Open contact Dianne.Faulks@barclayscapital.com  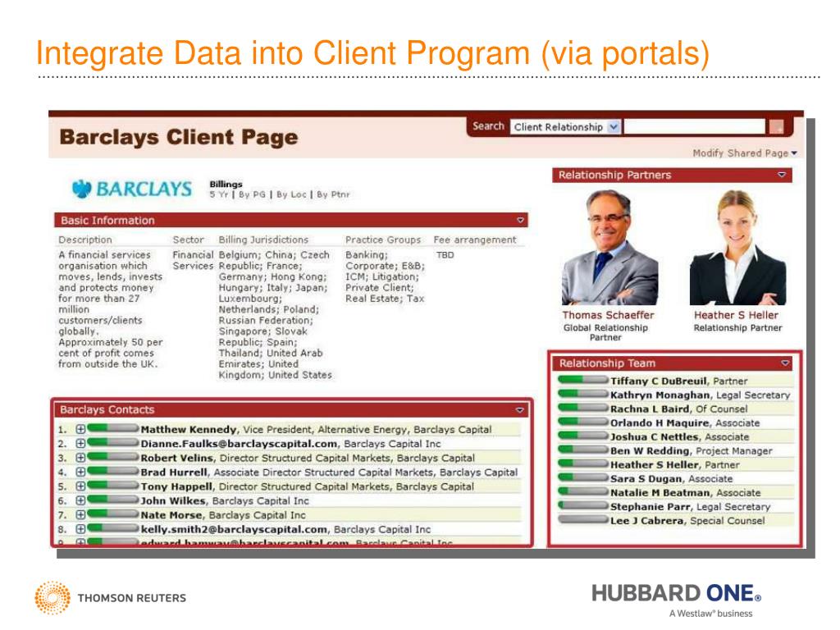(x=239, y=444)
